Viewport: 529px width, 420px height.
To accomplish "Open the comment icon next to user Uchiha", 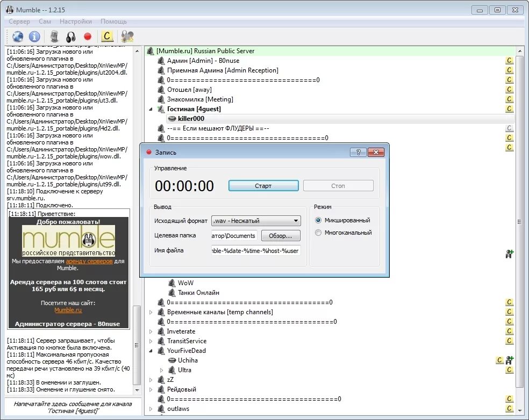I will tap(499, 360).
